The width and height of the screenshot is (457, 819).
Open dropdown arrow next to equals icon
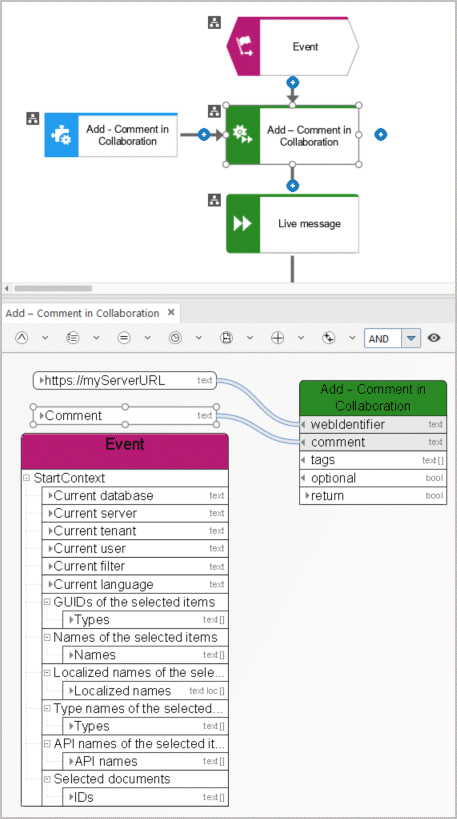(x=147, y=338)
